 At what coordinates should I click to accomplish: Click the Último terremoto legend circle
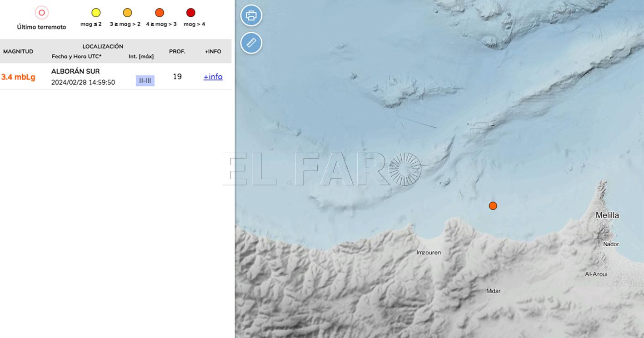coord(42,13)
